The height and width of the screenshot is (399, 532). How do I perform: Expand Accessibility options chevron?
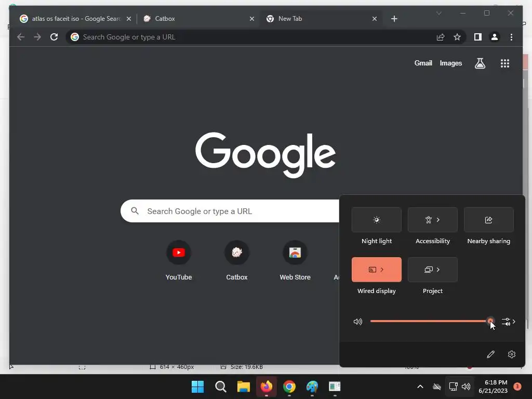(x=438, y=220)
